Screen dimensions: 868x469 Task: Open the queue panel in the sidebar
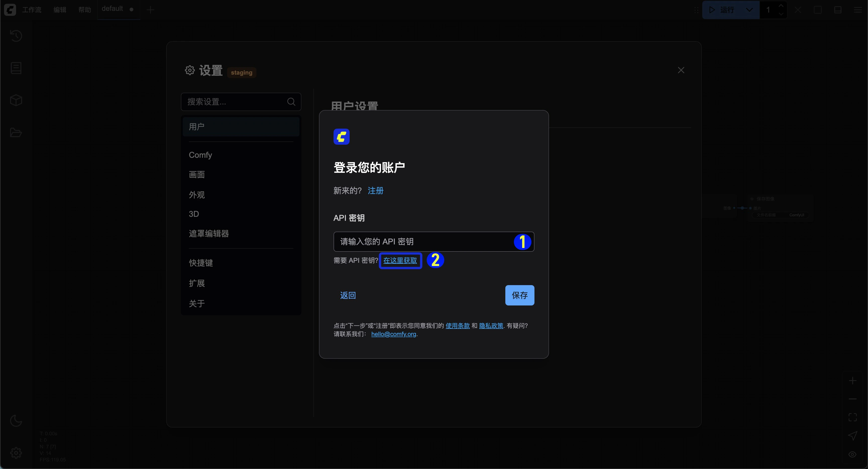coord(16,68)
